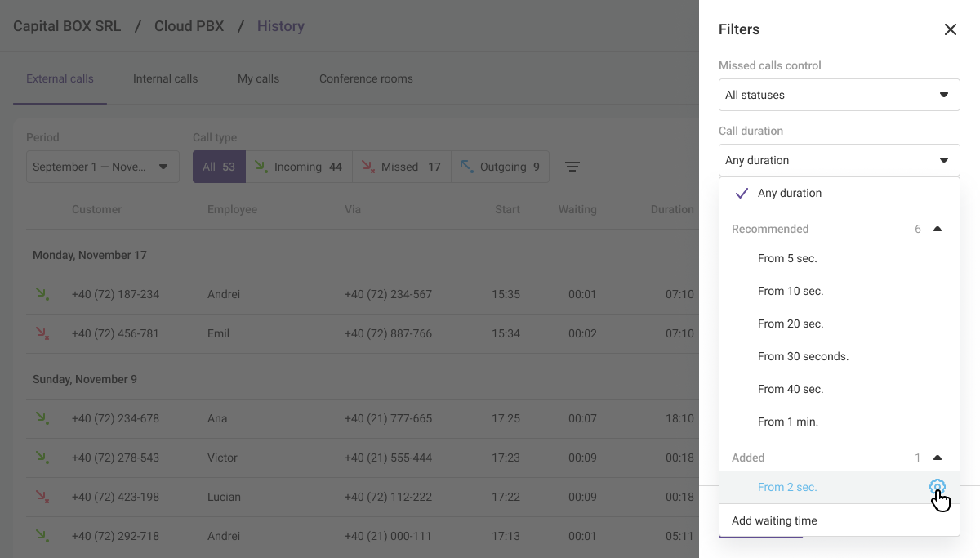Show Outgoing calls only

[500, 167]
